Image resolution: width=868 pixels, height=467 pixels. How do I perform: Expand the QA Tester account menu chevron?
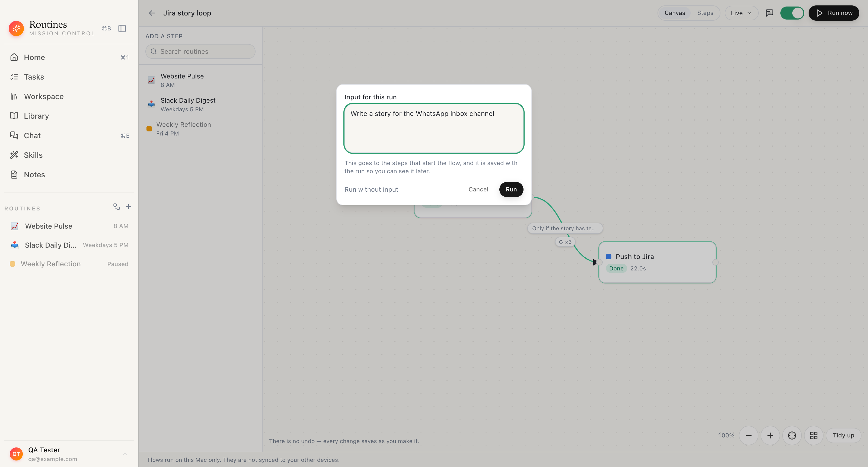[125, 454]
